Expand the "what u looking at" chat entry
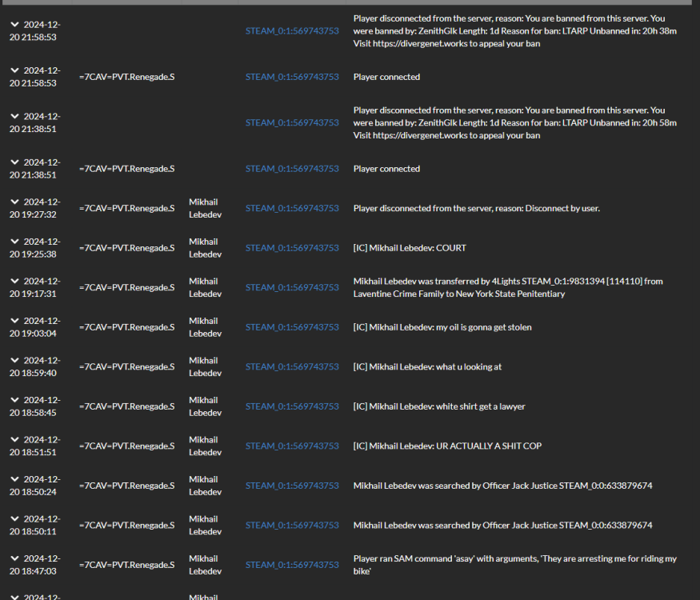 click(14, 360)
